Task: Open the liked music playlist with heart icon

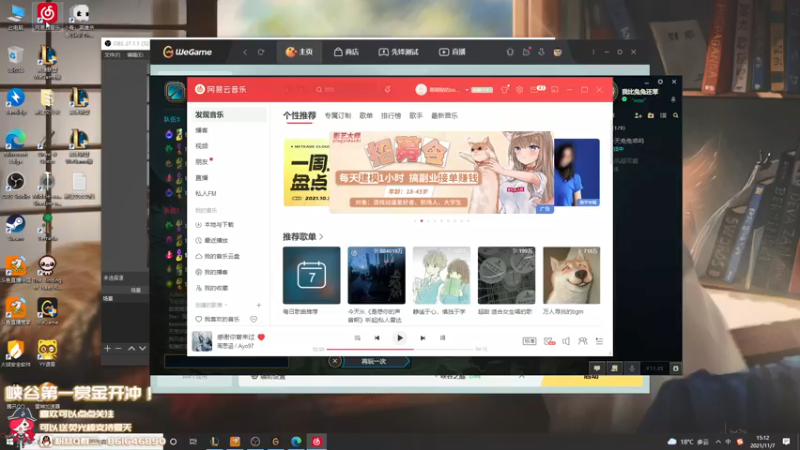Action: (217, 319)
